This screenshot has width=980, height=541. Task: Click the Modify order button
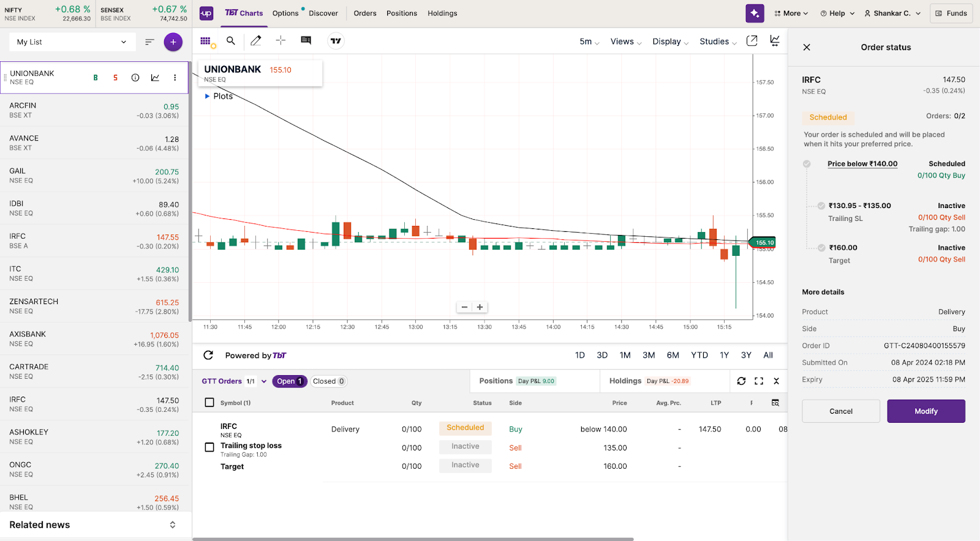pos(925,411)
